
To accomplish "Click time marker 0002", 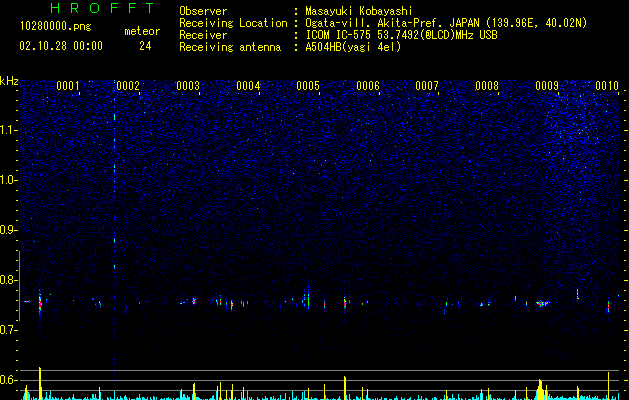I will click(128, 85).
